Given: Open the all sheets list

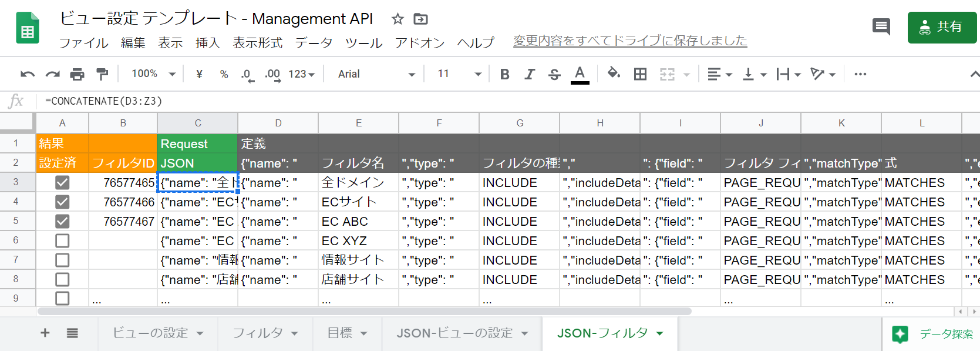Looking at the screenshot, I should [72, 333].
